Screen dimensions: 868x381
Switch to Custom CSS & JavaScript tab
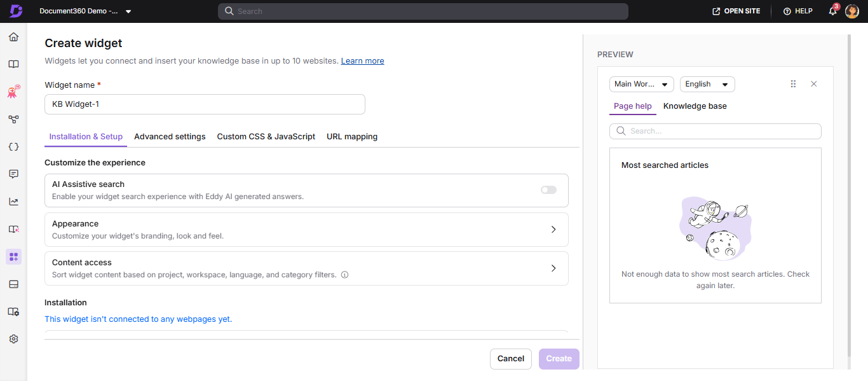[x=266, y=137]
